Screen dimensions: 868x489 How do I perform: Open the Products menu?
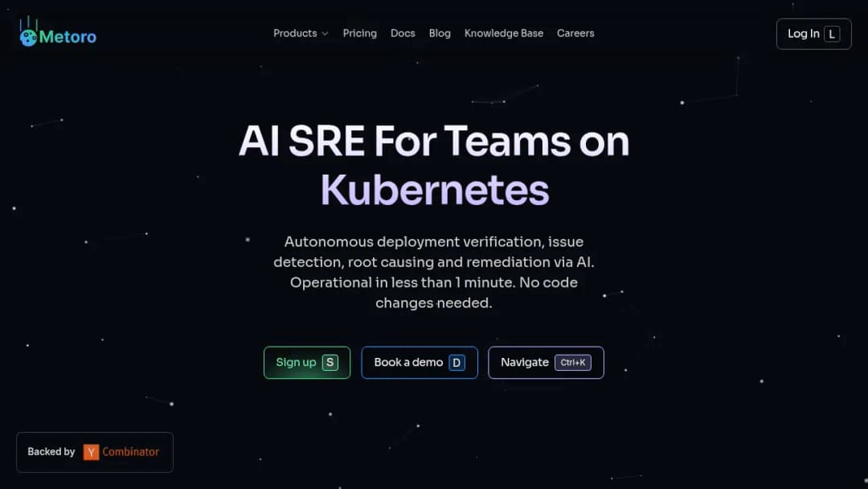(301, 33)
